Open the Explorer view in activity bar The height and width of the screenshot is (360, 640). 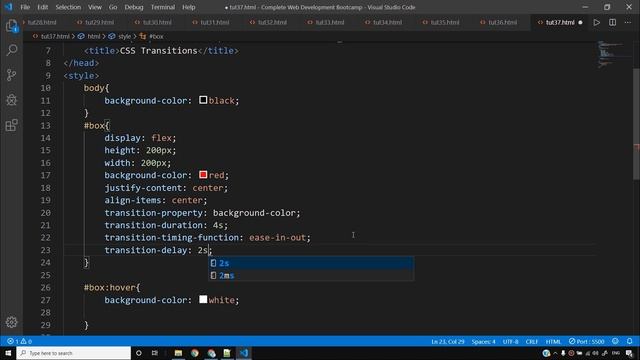pos(11,26)
